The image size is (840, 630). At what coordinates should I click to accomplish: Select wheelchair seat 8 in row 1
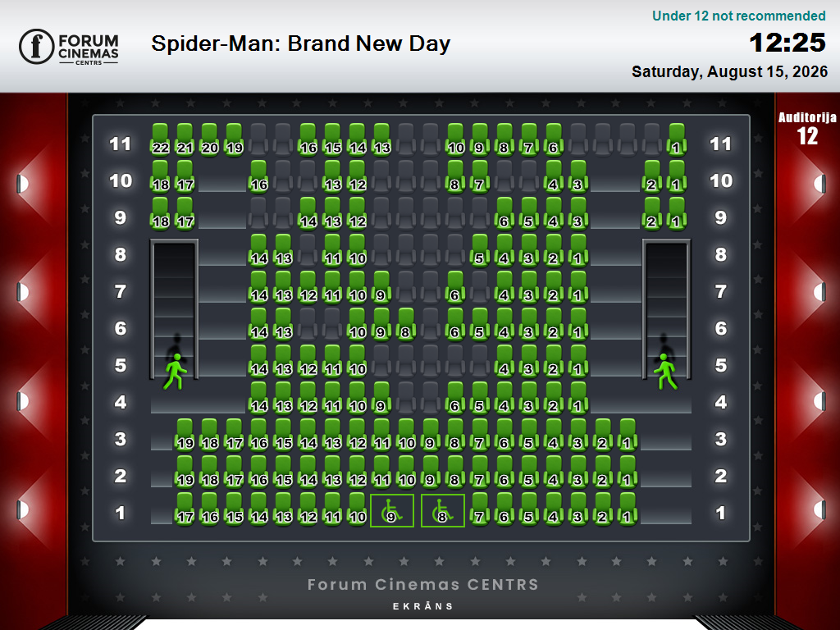tap(442, 510)
